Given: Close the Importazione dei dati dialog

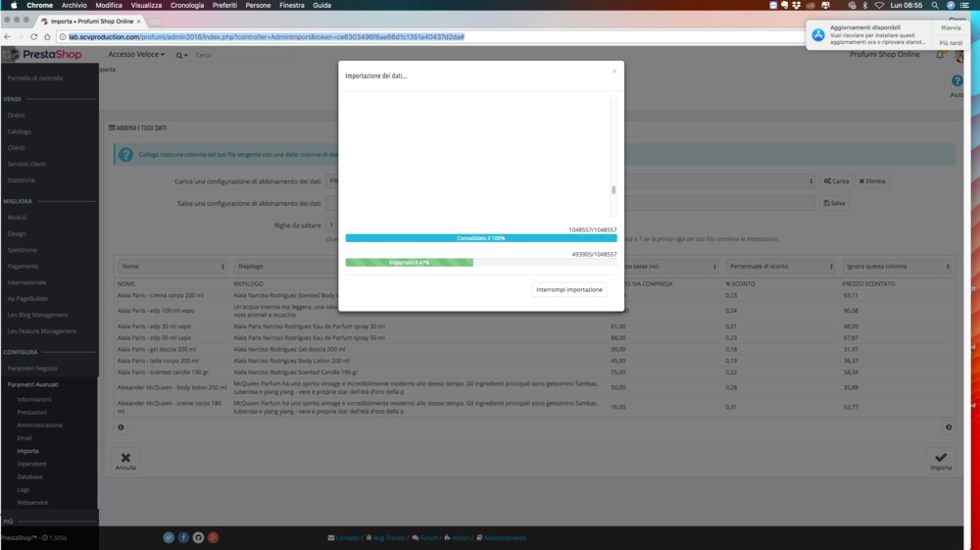Looking at the screenshot, I should (x=614, y=72).
